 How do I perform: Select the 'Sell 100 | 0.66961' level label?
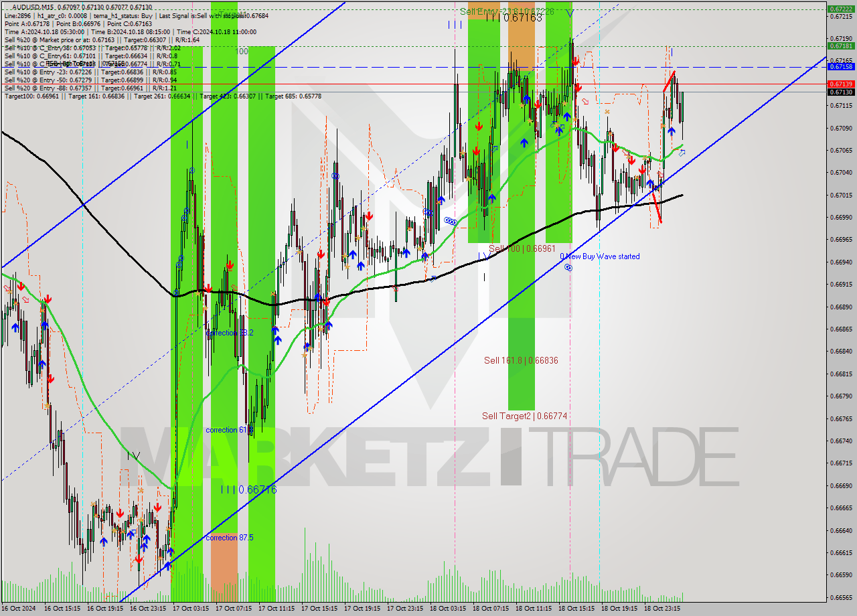pyautogui.click(x=522, y=248)
